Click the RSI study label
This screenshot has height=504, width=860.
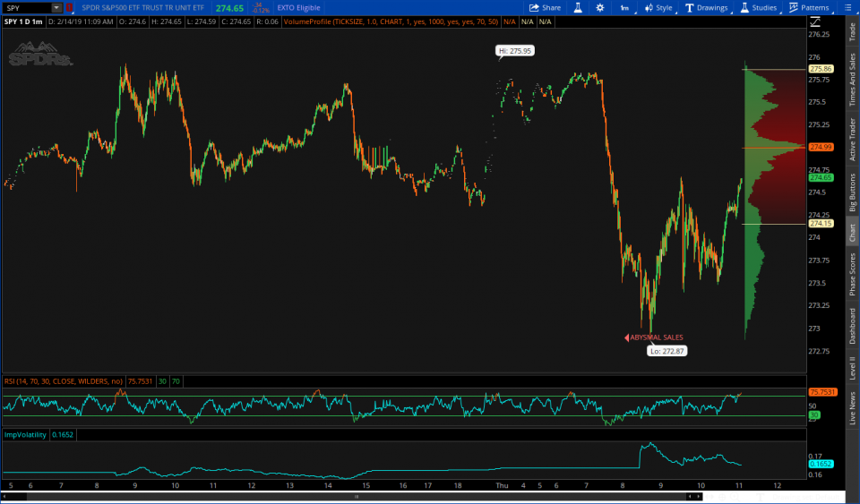(x=64, y=381)
